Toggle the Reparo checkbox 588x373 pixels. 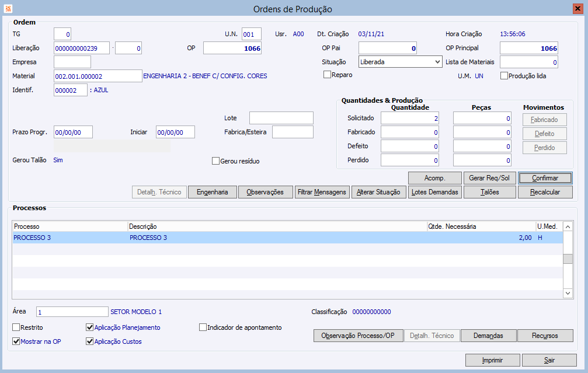point(327,75)
